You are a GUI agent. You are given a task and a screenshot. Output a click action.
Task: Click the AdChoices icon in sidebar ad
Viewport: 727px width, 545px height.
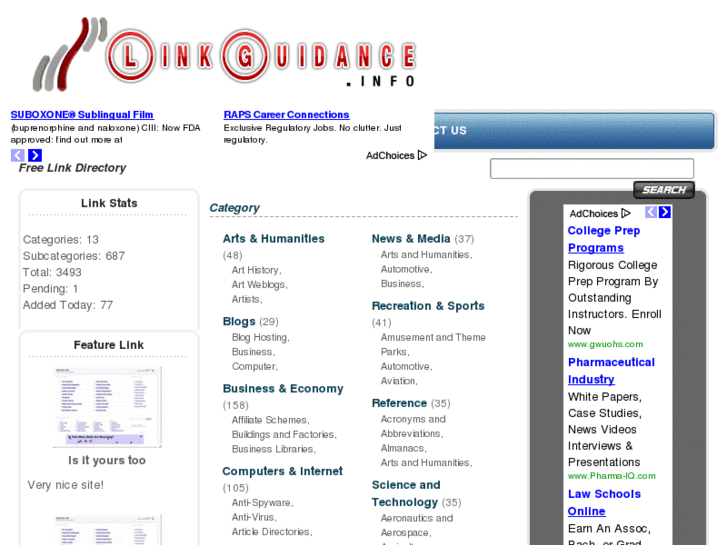[626, 213]
